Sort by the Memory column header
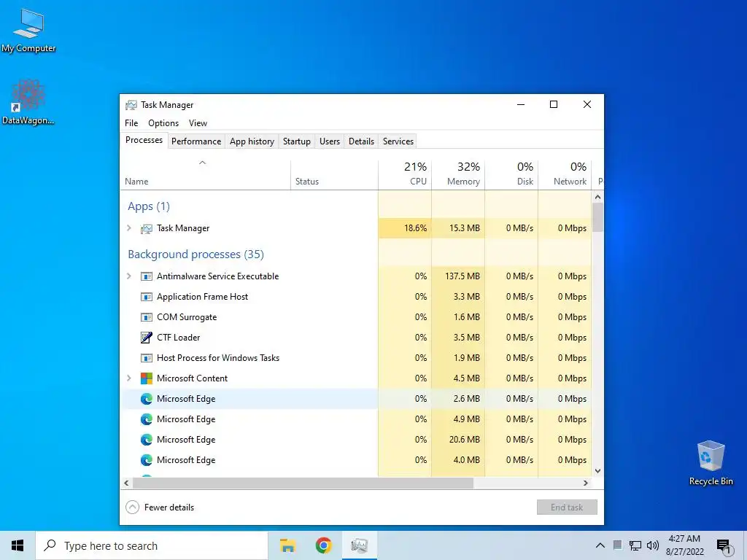 tap(458, 174)
